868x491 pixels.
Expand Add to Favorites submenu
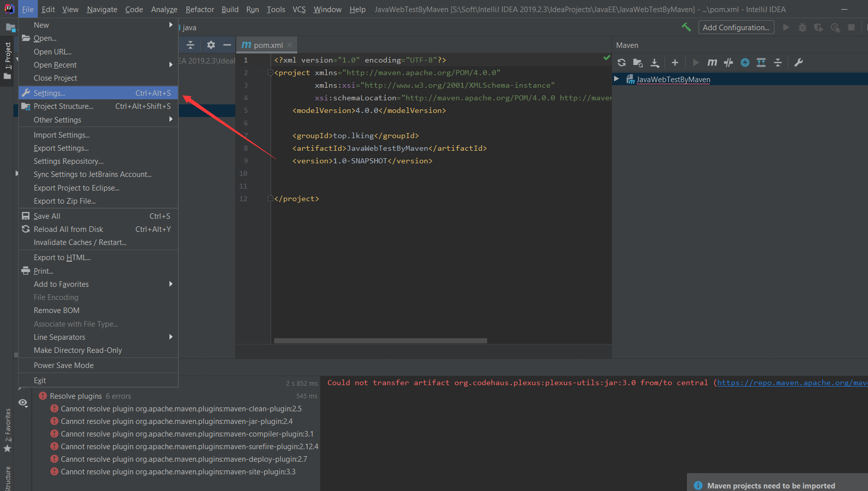pyautogui.click(x=171, y=284)
